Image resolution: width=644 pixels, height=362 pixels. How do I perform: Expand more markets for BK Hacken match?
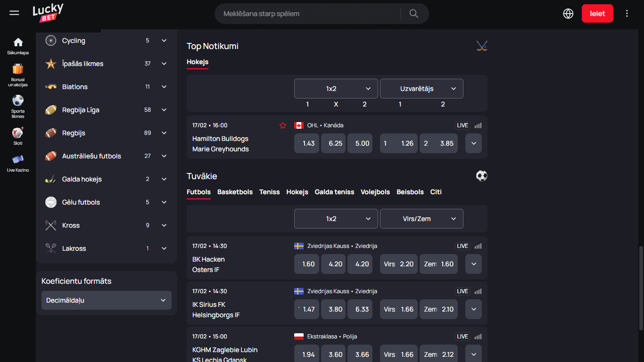(x=474, y=264)
